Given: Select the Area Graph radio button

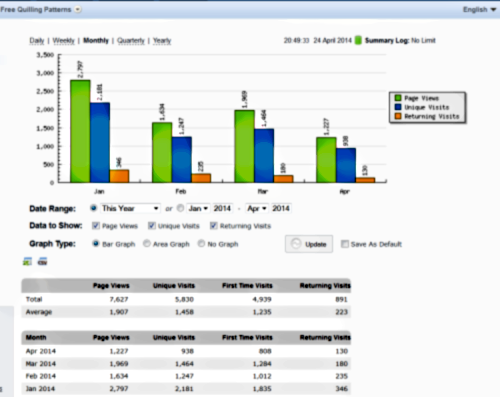Looking at the screenshot, I should point(147,244).
